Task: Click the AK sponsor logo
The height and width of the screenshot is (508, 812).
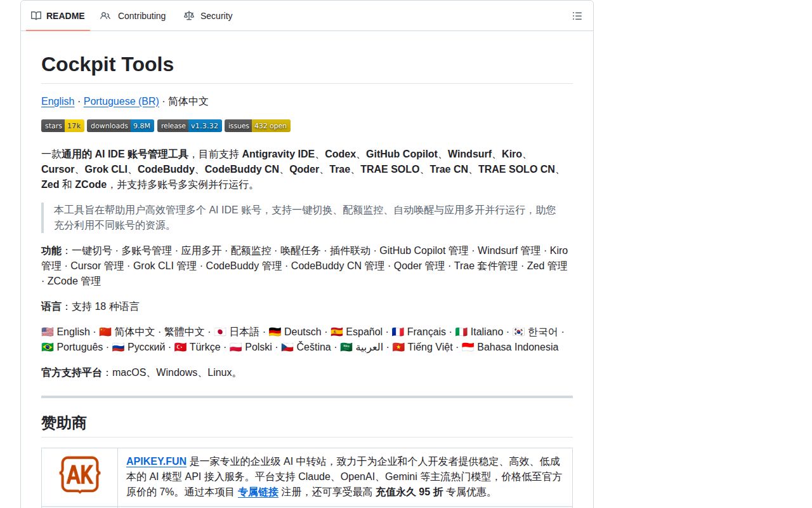Action: [80, 474]
